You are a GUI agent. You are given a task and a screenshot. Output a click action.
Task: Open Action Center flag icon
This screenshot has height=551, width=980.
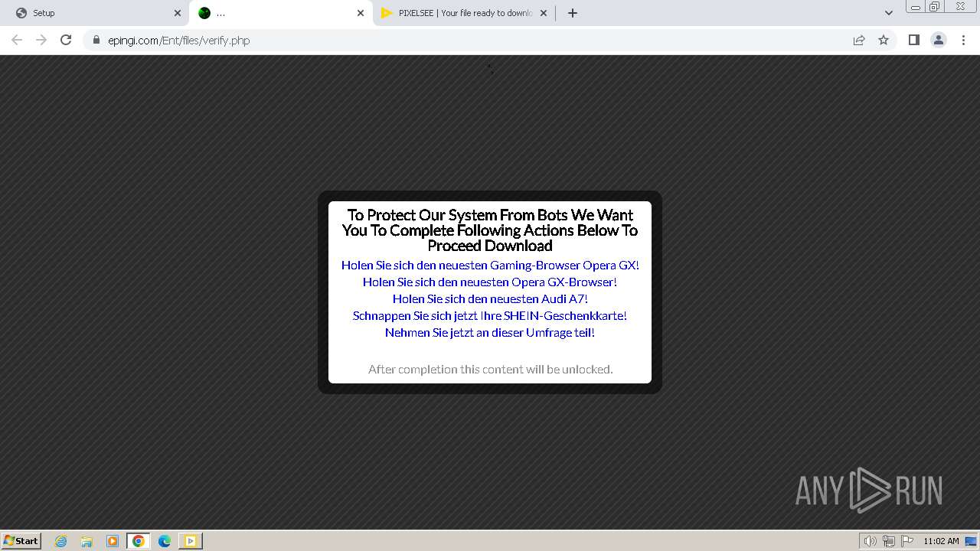pyautogui.click(x=907, y=541)
